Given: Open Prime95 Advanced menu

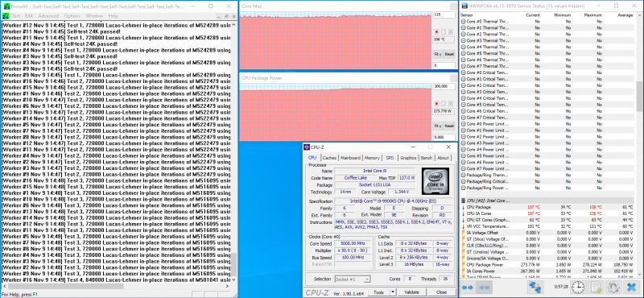Looking at the screenshot, I should tap(48, 16).
